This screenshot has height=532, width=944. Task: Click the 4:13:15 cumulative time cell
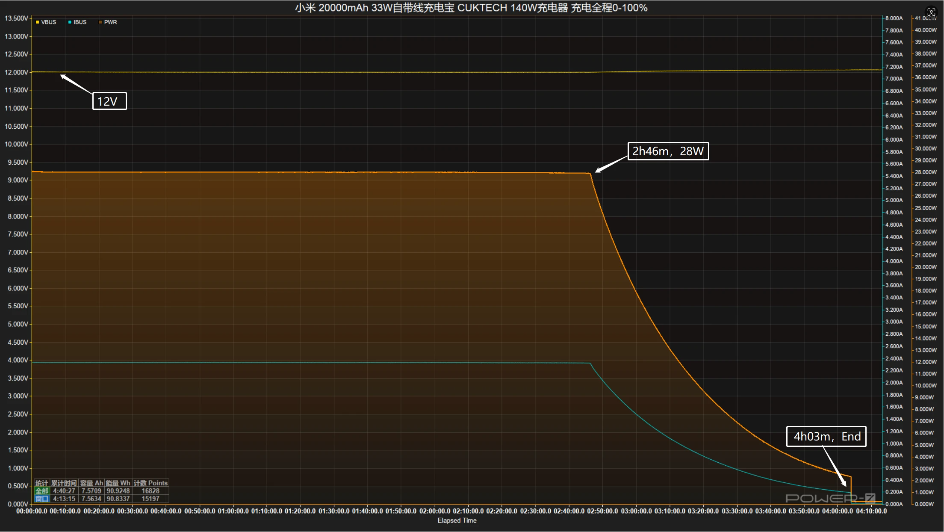point(64,498)
